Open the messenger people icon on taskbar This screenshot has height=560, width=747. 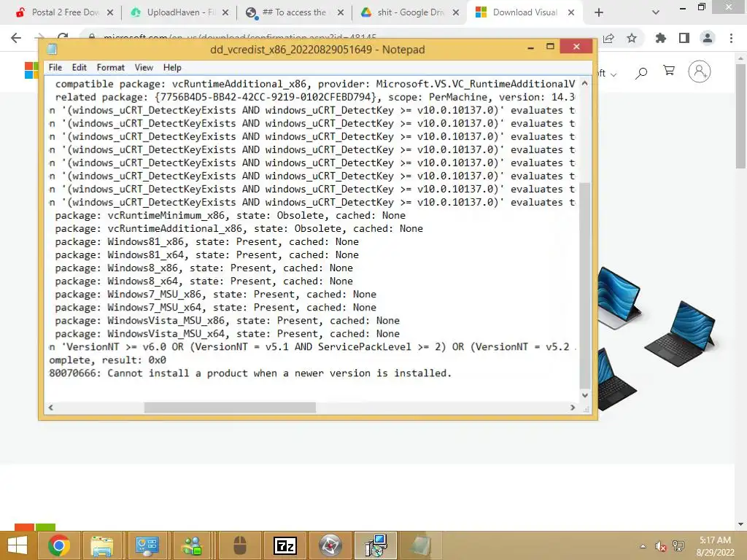pos(192,545)
